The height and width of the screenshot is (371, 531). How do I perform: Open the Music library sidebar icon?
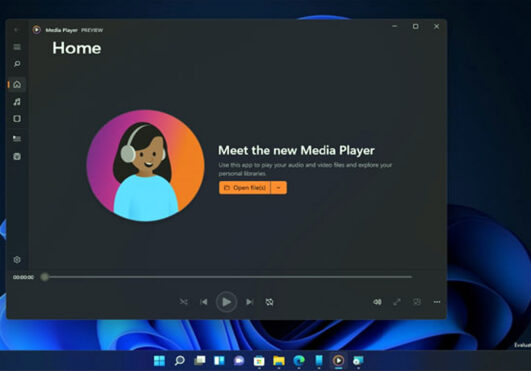[17, 102]
